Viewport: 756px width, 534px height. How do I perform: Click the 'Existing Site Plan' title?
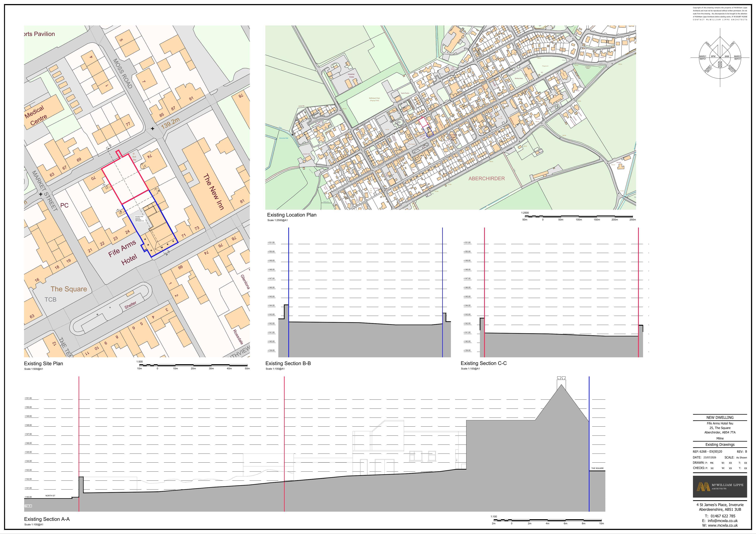pos(43,364)
